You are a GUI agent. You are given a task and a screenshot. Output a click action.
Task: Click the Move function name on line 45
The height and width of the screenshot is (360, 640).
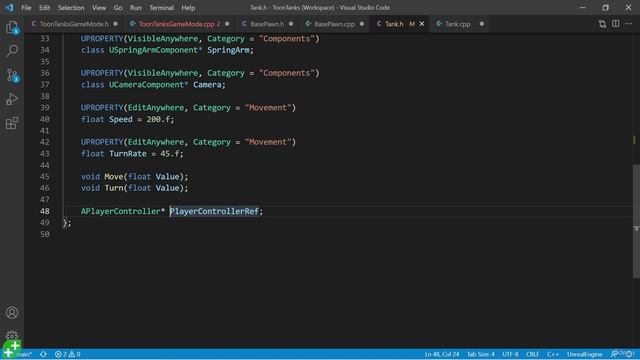(114, 176)
